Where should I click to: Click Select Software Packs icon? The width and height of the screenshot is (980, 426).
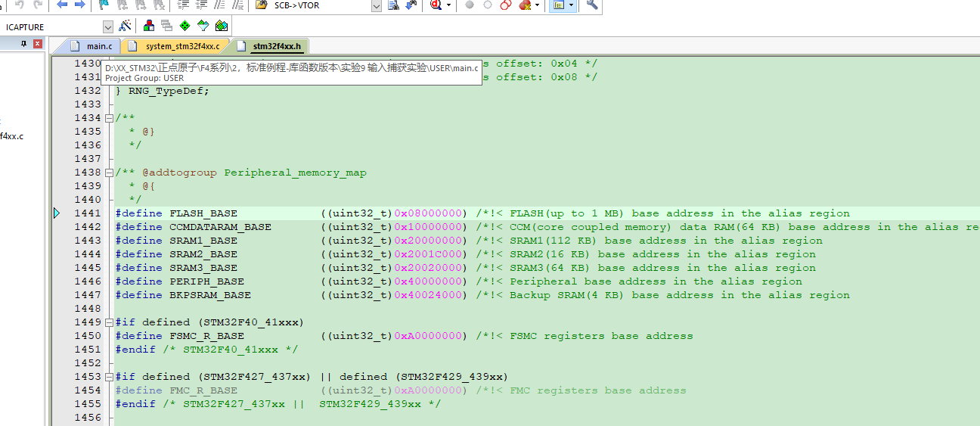[x=203, y=26]
